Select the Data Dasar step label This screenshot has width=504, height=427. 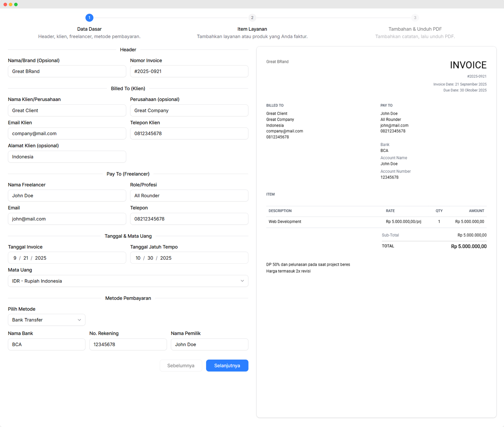point(89,29)
